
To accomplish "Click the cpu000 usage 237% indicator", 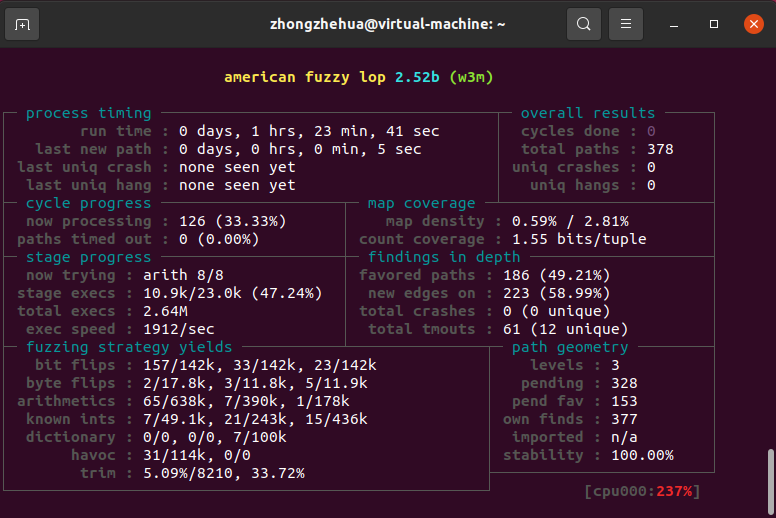I will (642, 491).
